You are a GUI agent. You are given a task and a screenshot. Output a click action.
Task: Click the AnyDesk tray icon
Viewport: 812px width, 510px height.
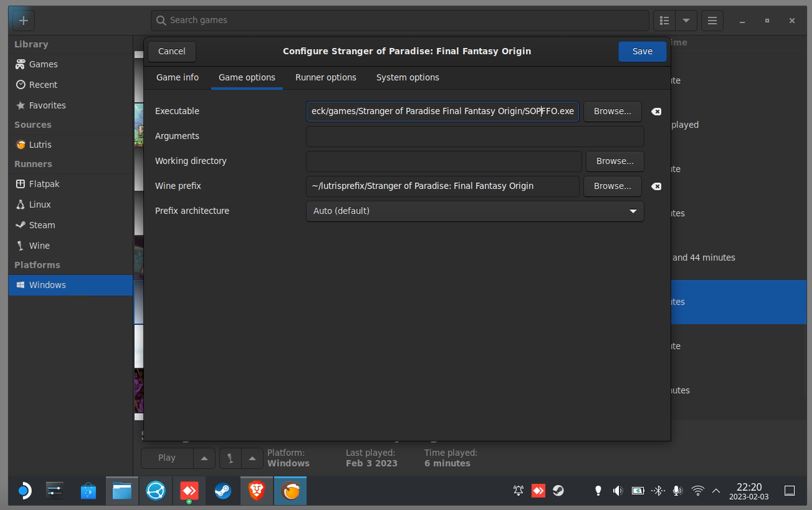click(x=538, y=491)
